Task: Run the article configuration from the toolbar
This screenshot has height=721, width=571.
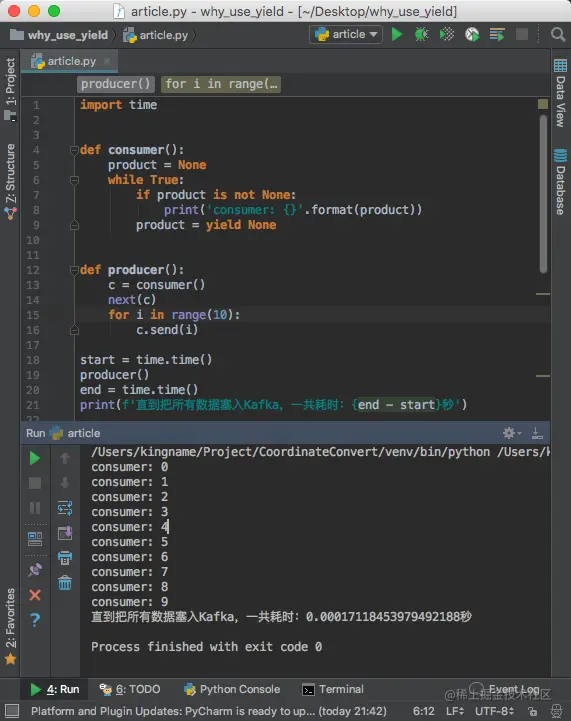Action: point(397,34)
